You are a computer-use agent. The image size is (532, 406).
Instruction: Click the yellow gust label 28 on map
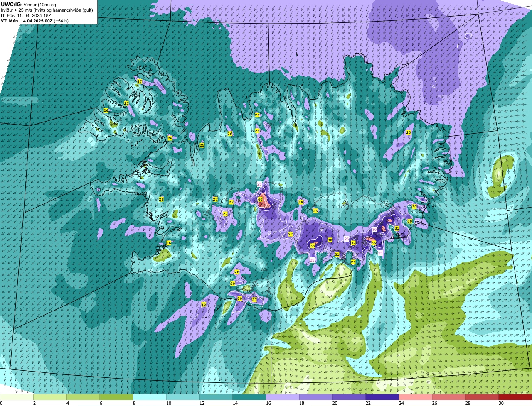[x=300, y=202]
